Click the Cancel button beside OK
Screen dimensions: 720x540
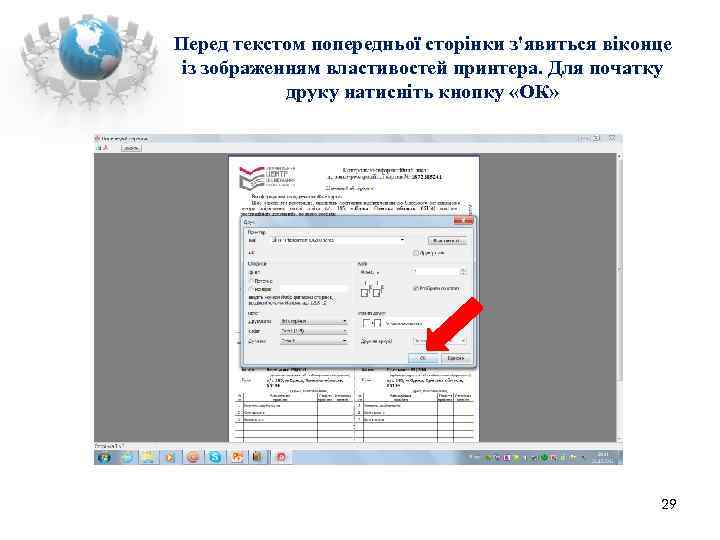point(456,358)
